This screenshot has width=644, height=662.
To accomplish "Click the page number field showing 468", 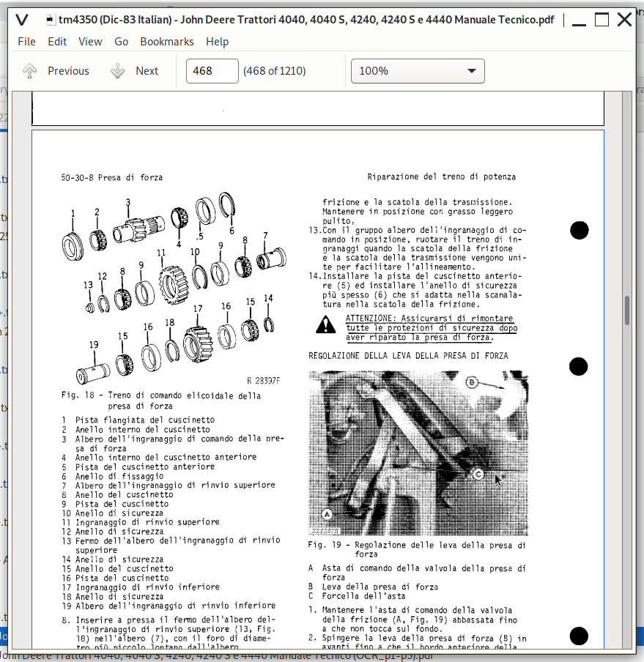I will coord(212,71).
